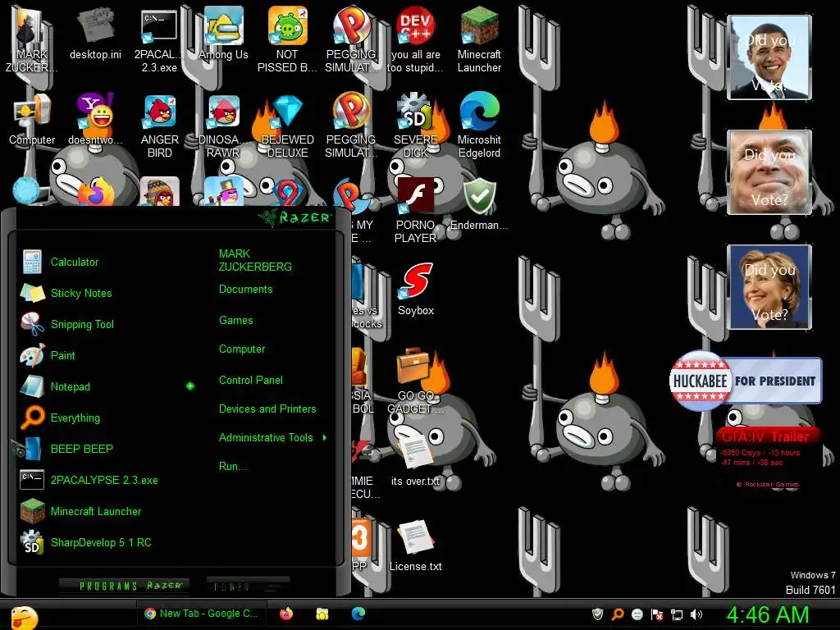This screenshot has height=630, width=840.
Task: Open Documents from the Start menu
Action: point(245,290)
